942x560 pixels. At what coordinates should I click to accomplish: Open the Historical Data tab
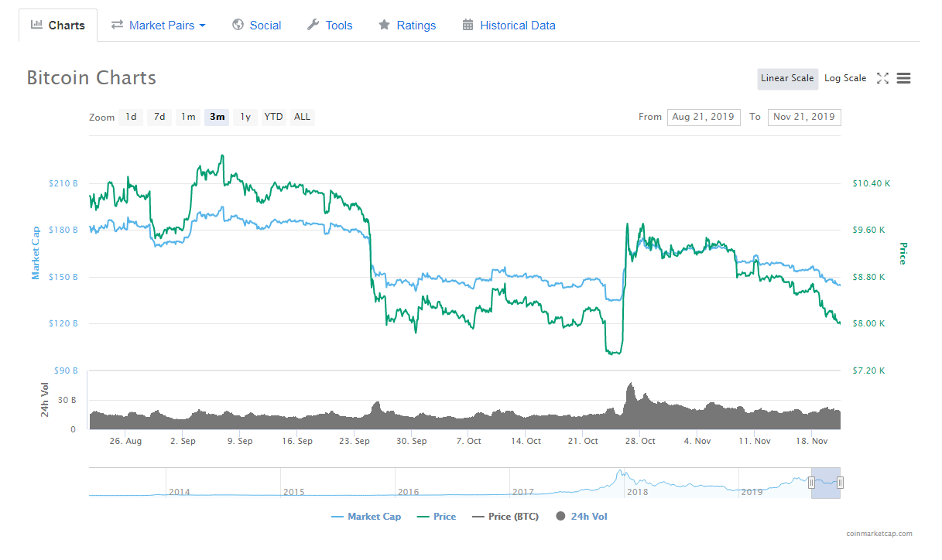click(509, 26)
